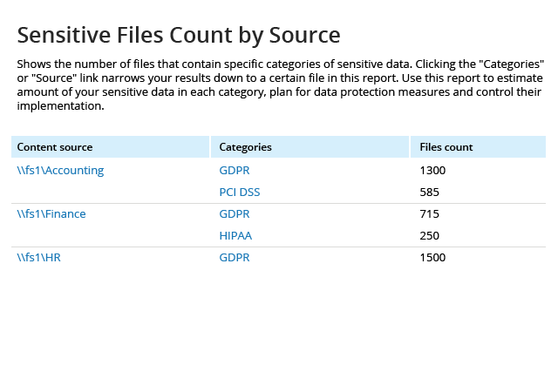Click the Content source column header
558x392 pixels.
click(111, 147)
